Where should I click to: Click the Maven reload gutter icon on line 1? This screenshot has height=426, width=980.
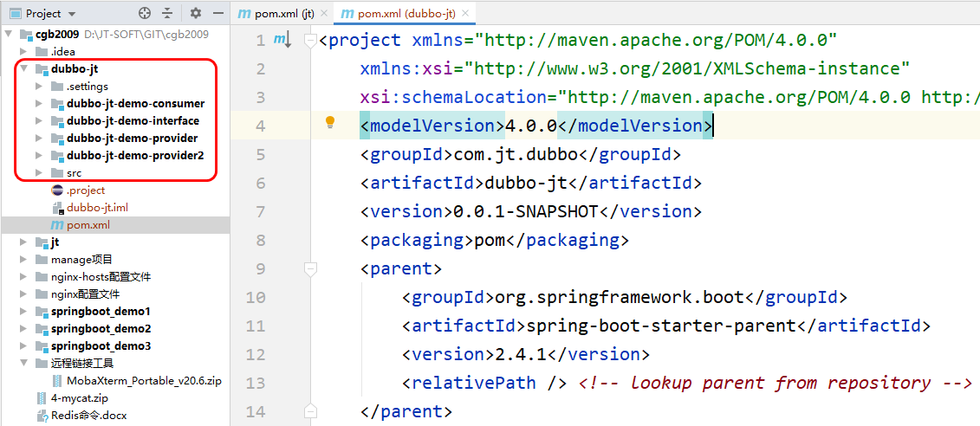click(x=282, y=40)
